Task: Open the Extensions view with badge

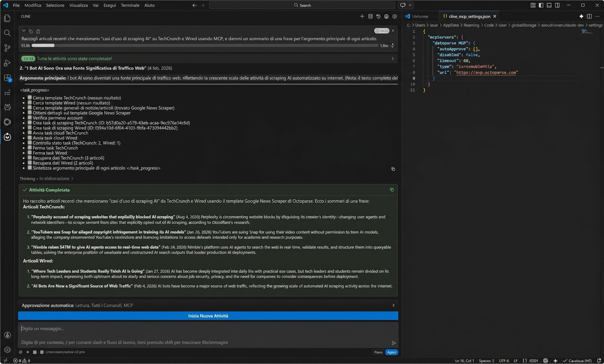Action: [x=7, y=78]
